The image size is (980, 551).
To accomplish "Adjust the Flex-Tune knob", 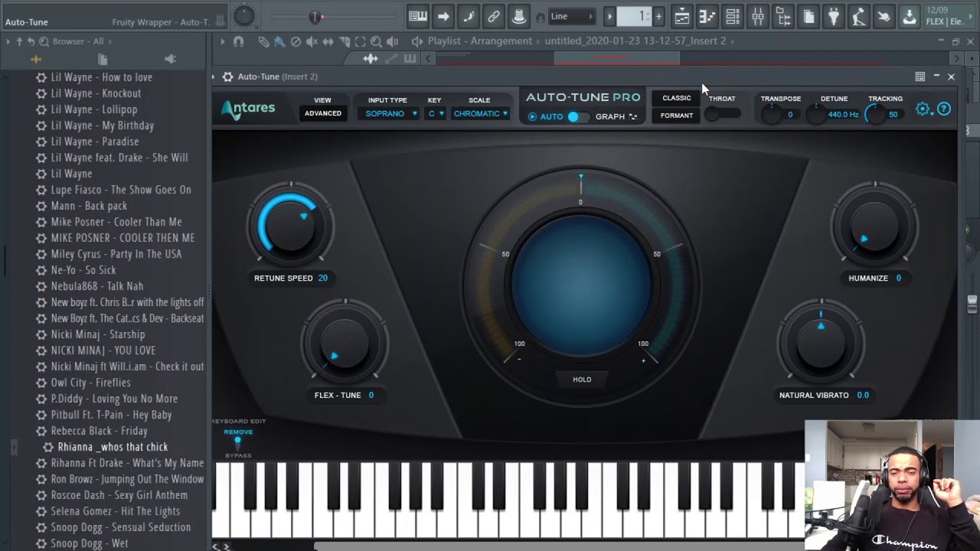I will 345,344.
